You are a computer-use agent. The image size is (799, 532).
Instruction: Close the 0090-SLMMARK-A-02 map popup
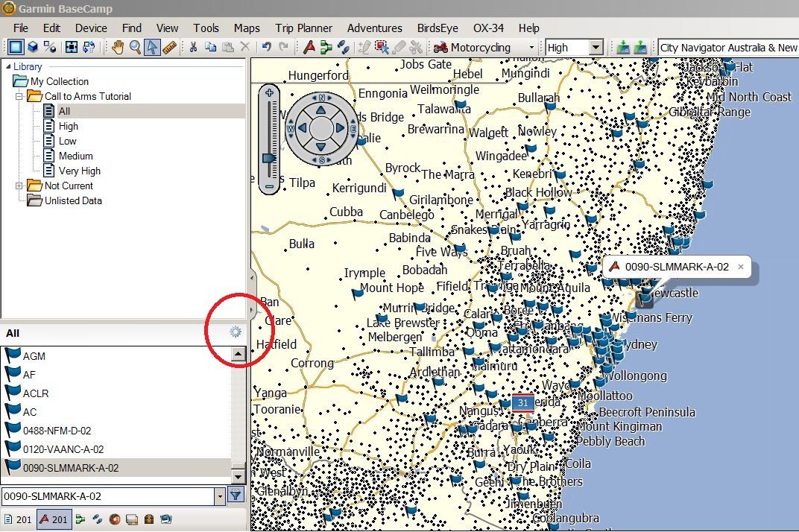pos(740,267)
